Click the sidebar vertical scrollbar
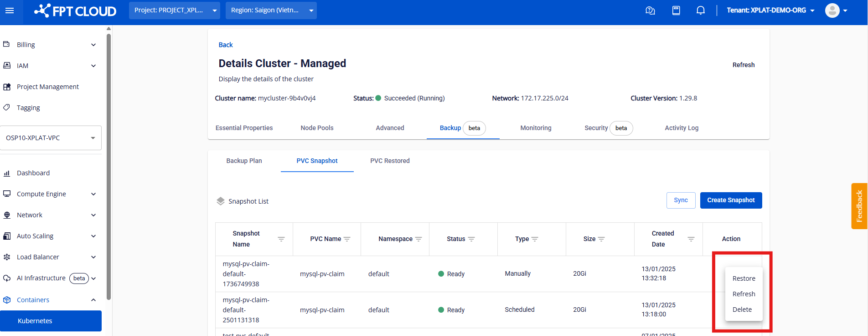Image resolution: width=868 pixels, height=336 pixels. pos(108,164)
